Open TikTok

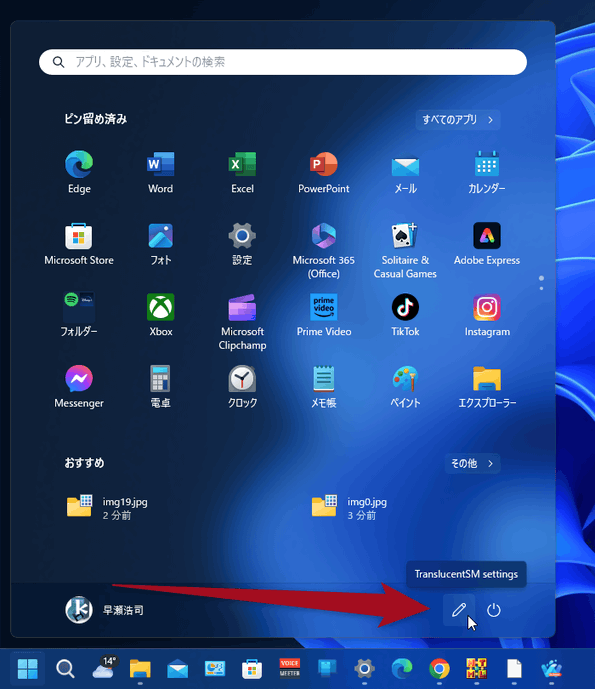405,315
